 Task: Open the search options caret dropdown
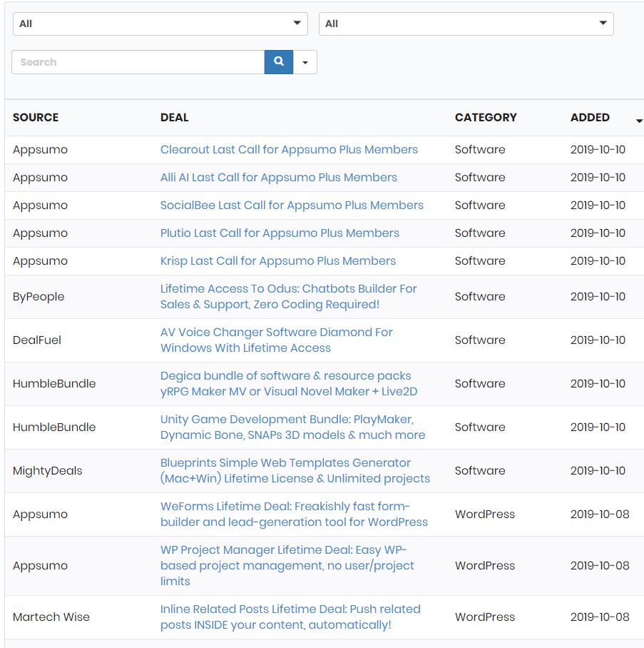tap(305, 62)
